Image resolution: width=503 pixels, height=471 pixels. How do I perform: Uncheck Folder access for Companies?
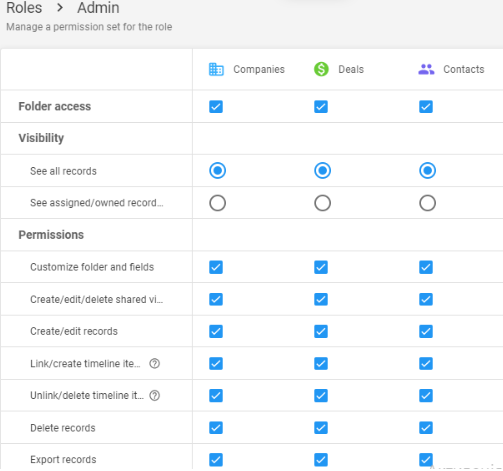point(216,107)
